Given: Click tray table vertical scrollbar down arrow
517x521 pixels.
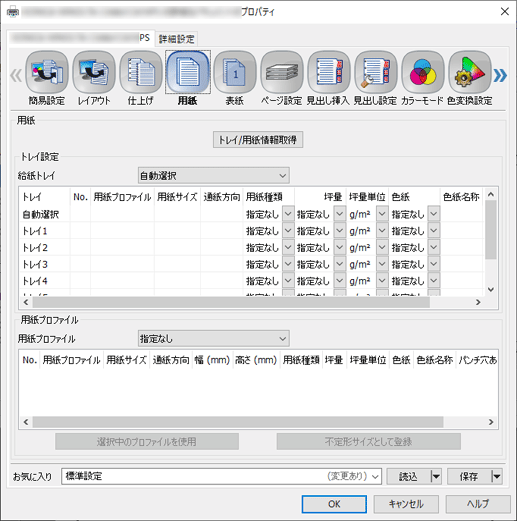Looking at the screenshot, I should click(491, 290).
